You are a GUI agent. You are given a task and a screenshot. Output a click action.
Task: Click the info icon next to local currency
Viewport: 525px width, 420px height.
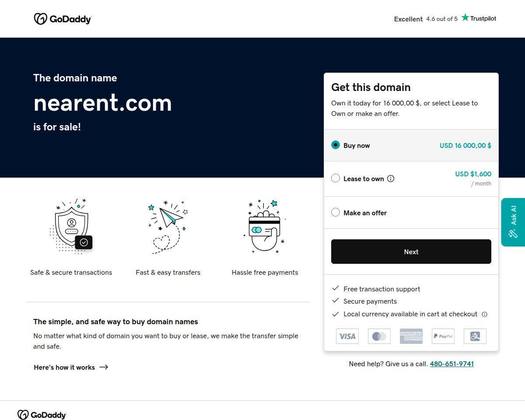pyautogui.click(x=484, y=314)
